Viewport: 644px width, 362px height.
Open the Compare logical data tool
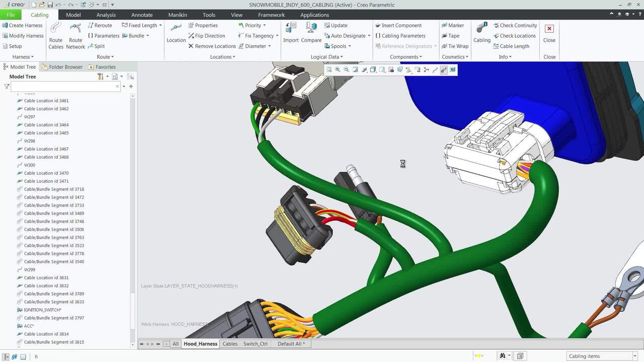pyautogui.click(x=311, y=33)
